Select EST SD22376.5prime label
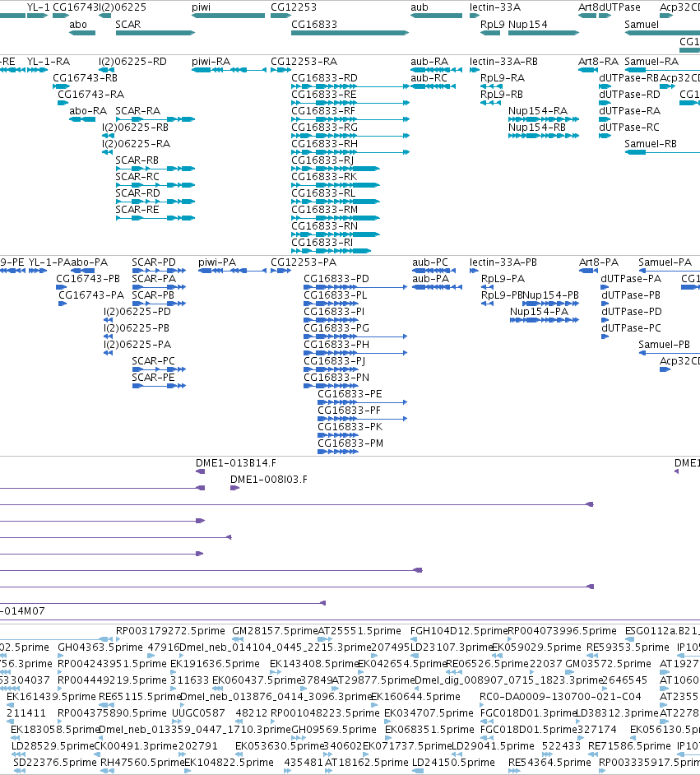The height and width of the screenshot is (775, 700). pos(55,763)
